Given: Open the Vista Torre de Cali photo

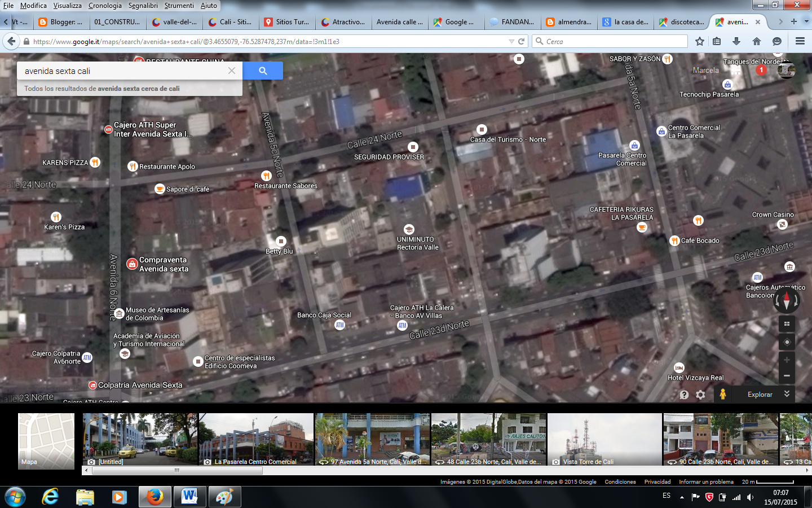Looking at the screenshot, I should 604,439.
